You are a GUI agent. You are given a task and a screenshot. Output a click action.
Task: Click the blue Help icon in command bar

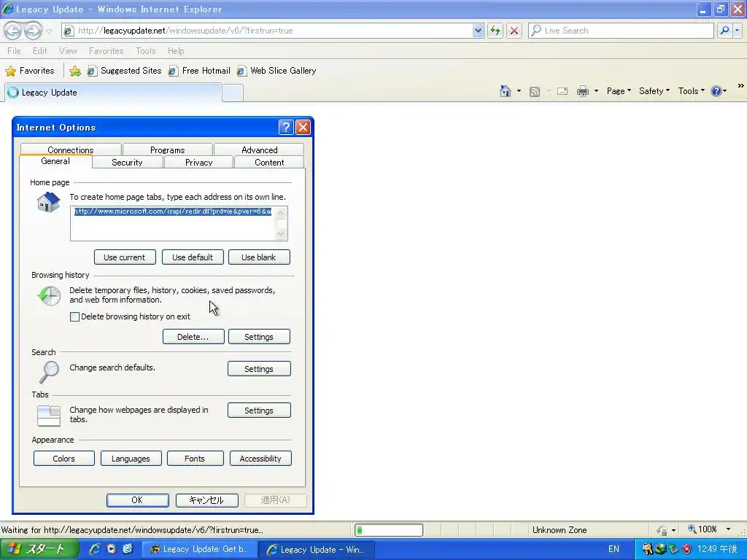pyautogui.click(x=716, y=91)
